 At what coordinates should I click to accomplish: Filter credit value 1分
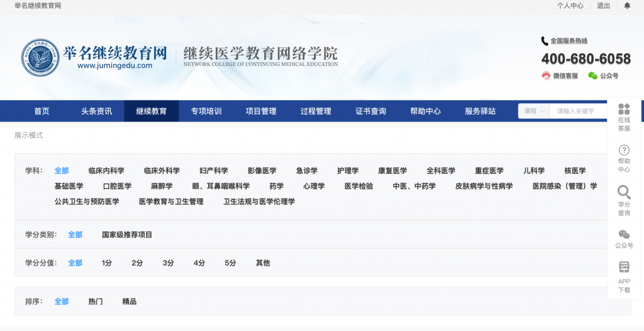(107, 263)
